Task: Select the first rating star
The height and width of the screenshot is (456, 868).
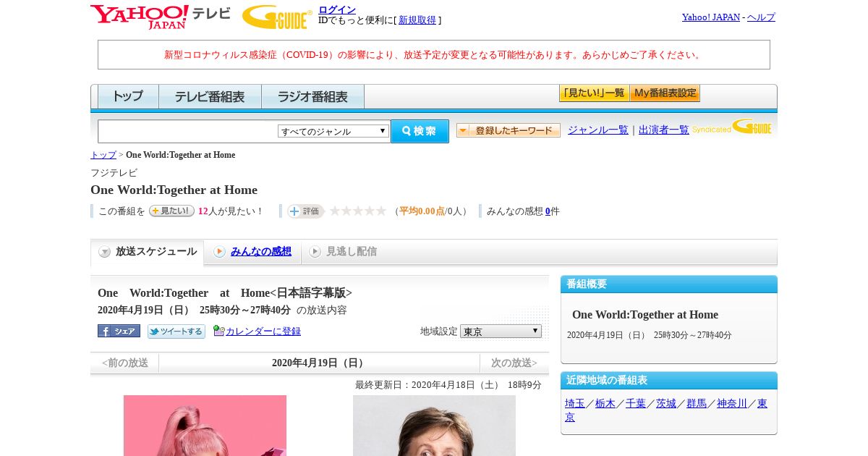Action: tap(335, 211)
